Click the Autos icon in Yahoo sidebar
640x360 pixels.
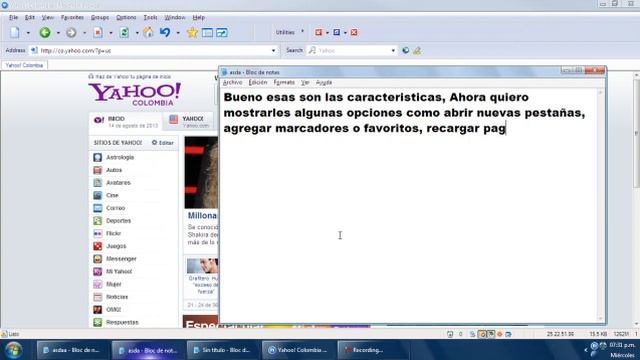pos(98,170)
